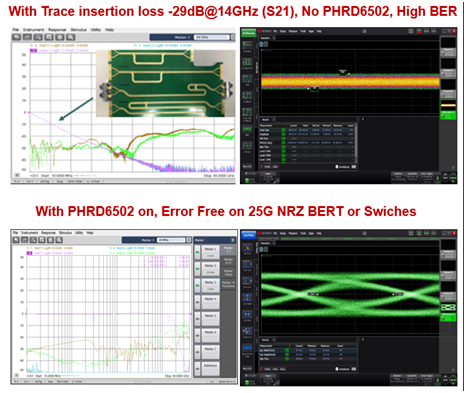Click the Marker 7 button in marker panel
This screenshot has height=393, width=466.
(x=210, y=352)
